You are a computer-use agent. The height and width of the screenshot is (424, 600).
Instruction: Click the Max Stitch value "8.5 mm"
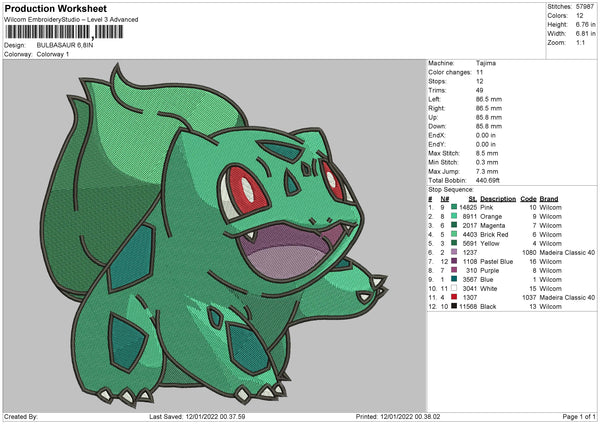tap(487, 153)
